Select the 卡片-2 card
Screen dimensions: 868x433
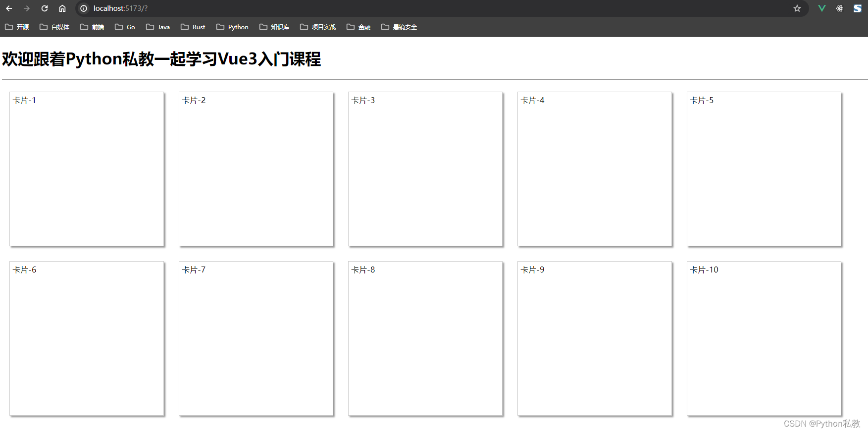pyautogui.click(x=256, y=169)
